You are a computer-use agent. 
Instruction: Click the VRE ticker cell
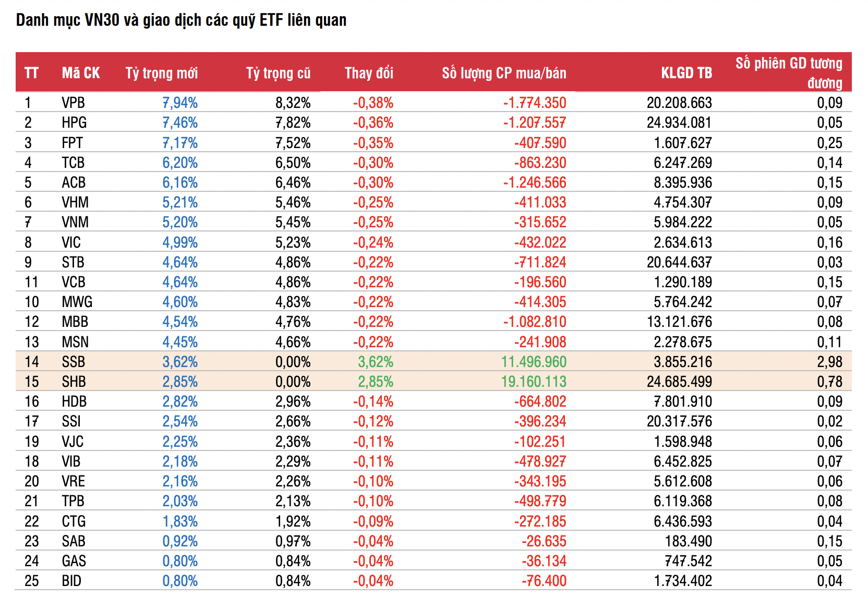coord(73,481)
